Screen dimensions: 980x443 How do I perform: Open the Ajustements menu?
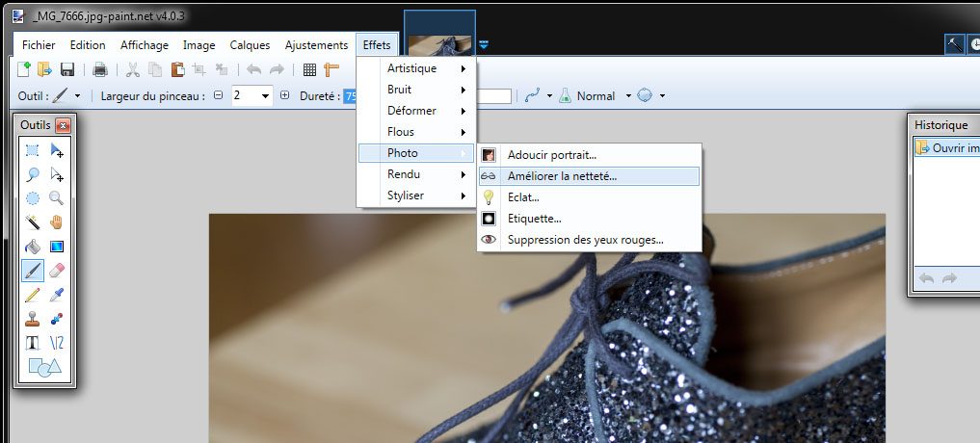click(316, 45)
